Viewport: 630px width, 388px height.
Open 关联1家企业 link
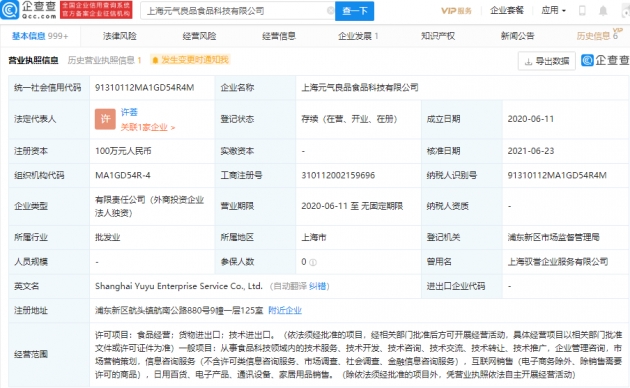pyautogui.click(x=148, y=128)
